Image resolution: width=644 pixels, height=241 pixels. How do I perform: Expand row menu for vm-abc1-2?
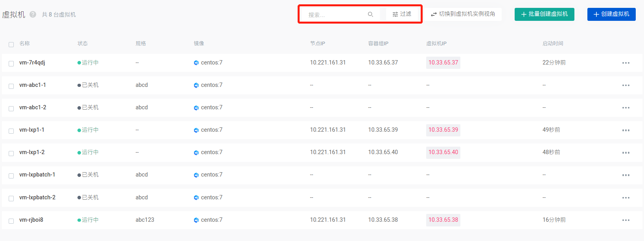(x=626, y=108)
